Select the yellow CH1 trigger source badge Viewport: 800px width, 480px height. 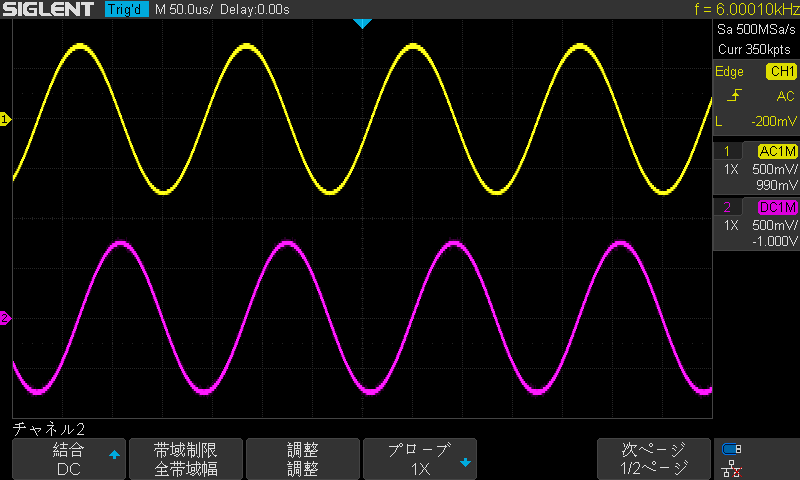(781, 71)
